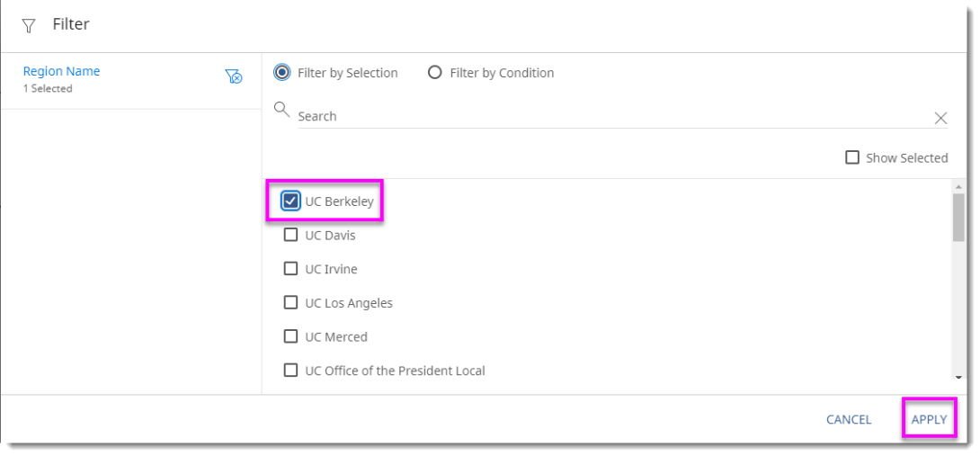Click the scrollbar up arrow
The width and height of the screenshot is (980, 456).
(958, 186)
